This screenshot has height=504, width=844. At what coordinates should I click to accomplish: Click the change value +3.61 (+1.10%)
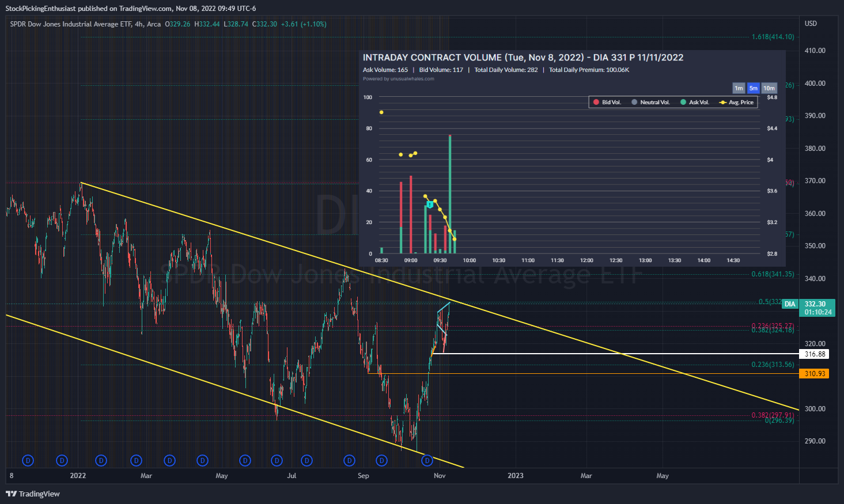(x=304, y=24)
